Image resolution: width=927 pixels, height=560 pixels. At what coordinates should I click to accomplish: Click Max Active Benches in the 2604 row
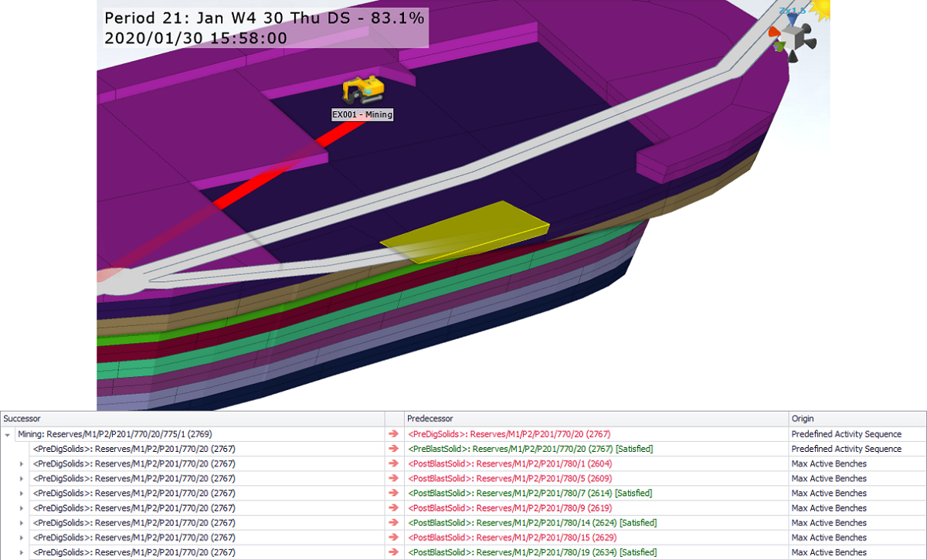pos(829,463)
